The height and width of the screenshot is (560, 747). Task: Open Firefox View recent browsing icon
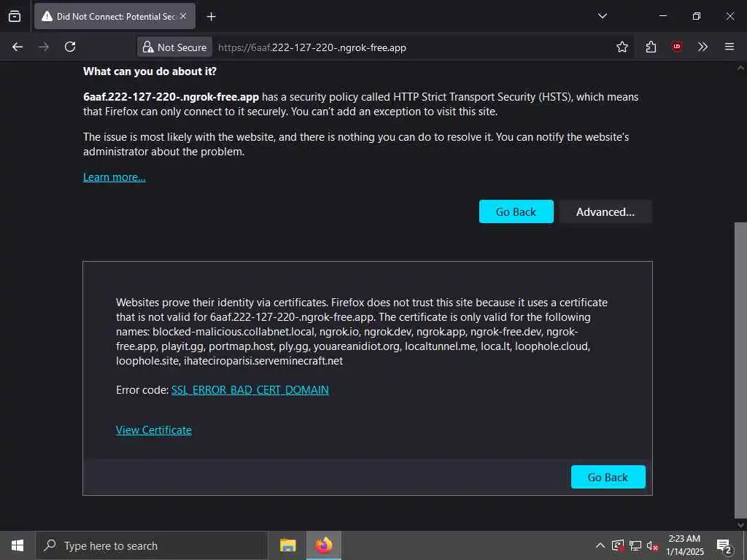[15, 16]
